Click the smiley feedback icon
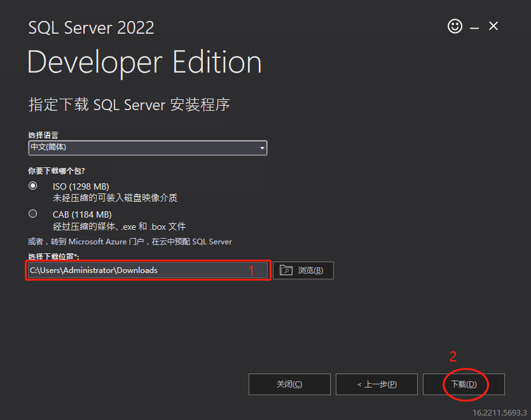Screen dimensions: 531x420 pyautogui.click(x=455, y=26)
